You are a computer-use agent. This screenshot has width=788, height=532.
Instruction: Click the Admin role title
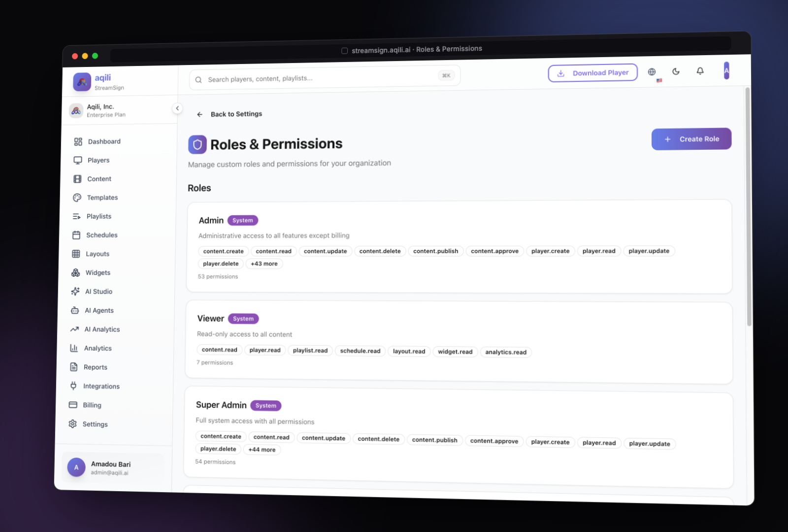pyautogui.click(x=211, y=221)
